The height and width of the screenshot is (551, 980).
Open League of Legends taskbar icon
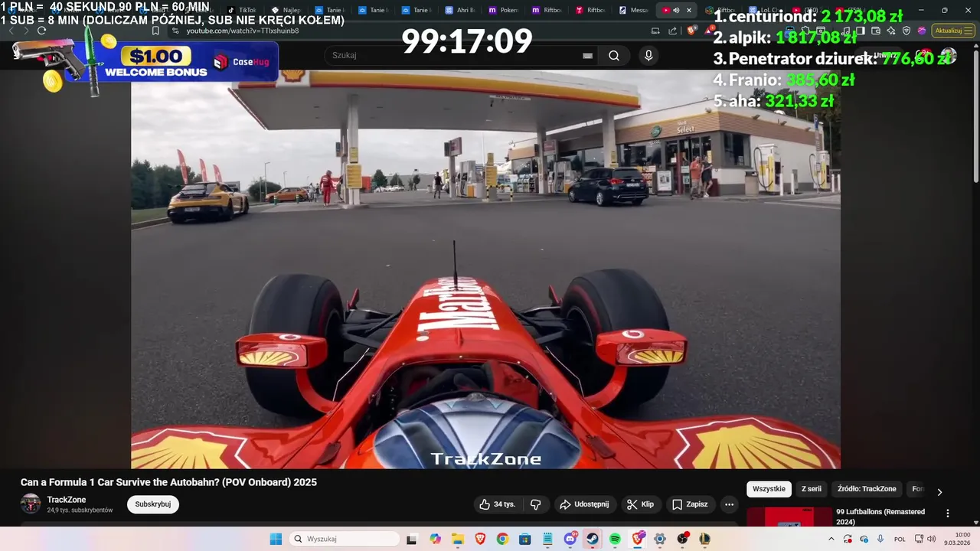[x=704, y=539]
